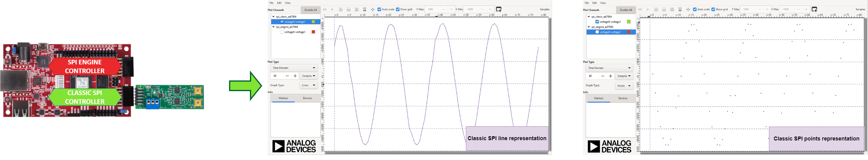Enable spi_engine_ad7984 voltage0-voltage1 checkbox in the left window

pyautogui.click(x=282, y=32)
